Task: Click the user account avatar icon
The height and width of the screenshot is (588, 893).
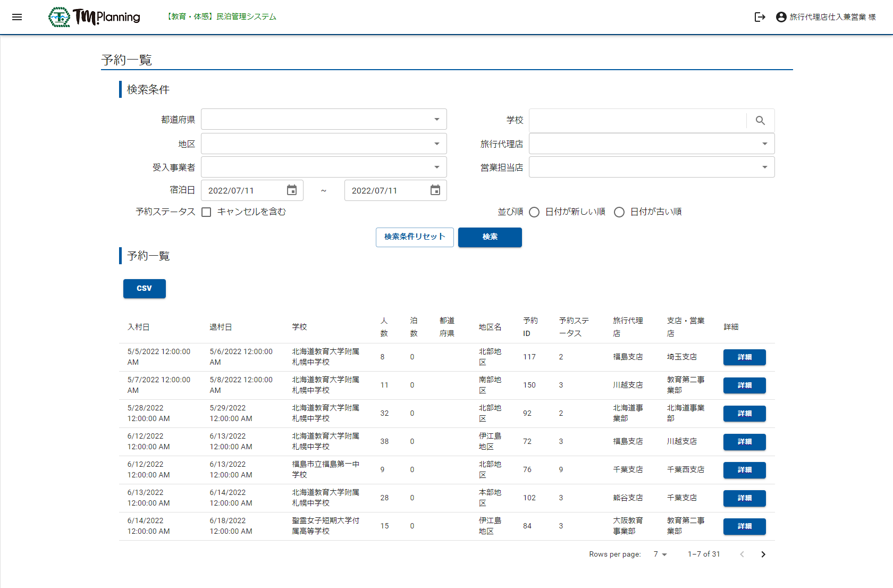Action: [781, 17]
